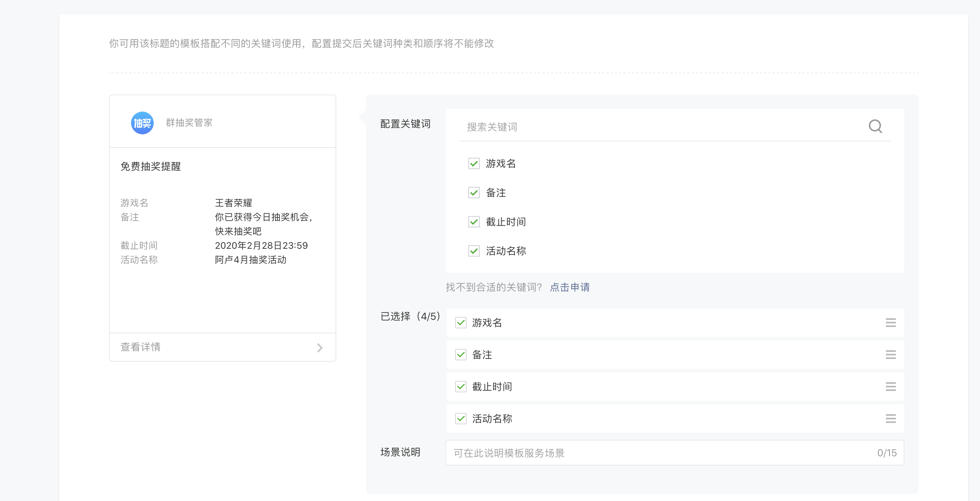Uncheck 游戏名 in keyword list
Screen dimensions: 980x501
(x=474, y=164)
